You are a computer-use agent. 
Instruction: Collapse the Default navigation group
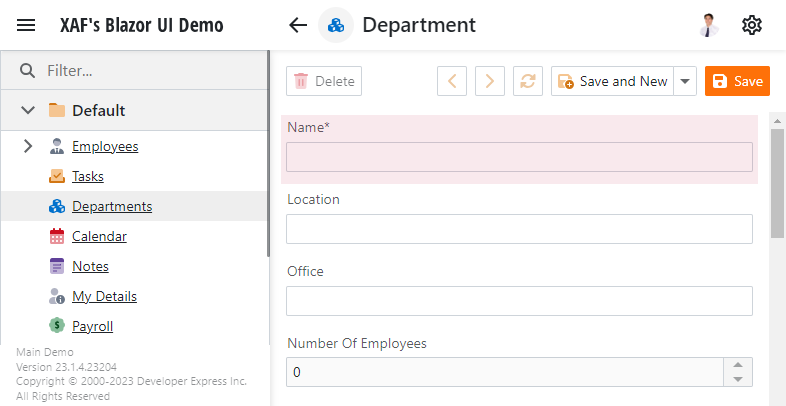pyautogui.click(x=28, y=110)
